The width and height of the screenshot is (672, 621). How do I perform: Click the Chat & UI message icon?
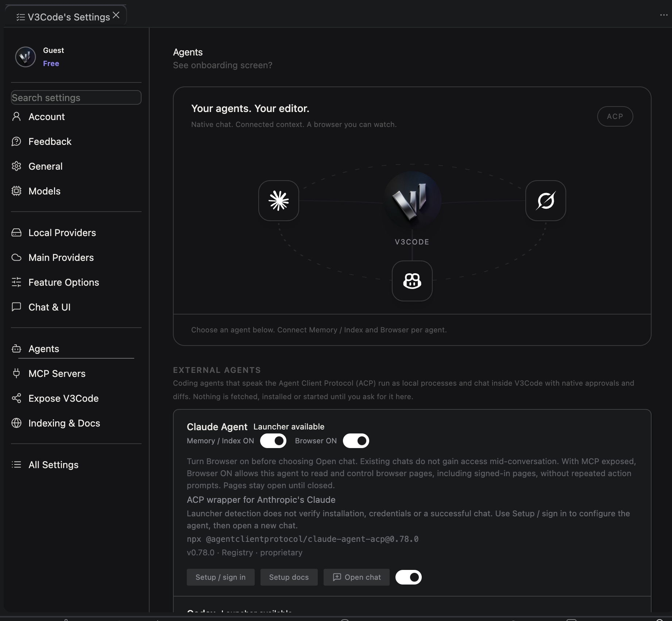tap(16, 307)
